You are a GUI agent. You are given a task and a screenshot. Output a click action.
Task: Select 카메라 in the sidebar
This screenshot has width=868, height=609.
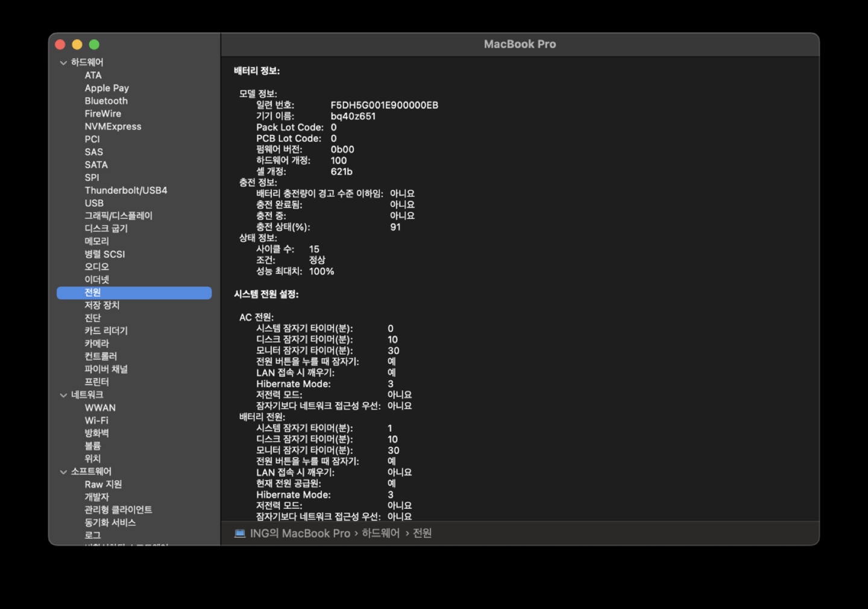96,343
